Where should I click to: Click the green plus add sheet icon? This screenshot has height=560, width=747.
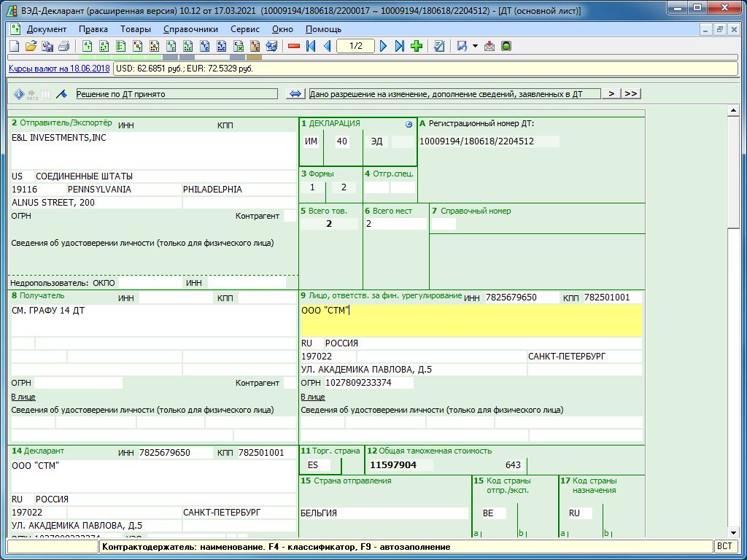tap(417, 47)
